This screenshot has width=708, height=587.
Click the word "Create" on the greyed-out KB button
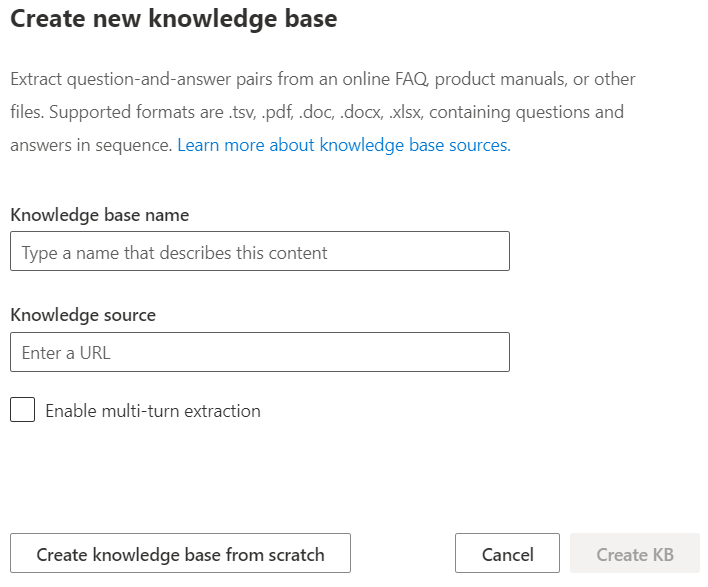[622, 555]
